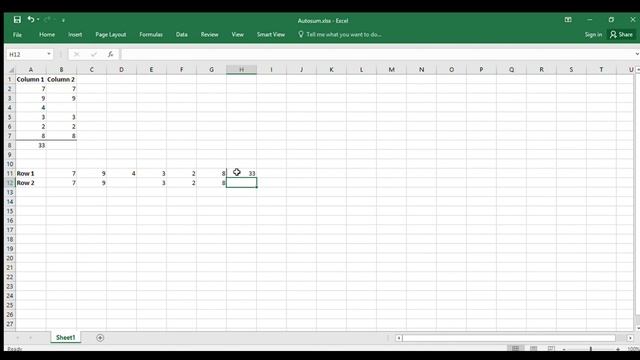Switch to the Insert ribbon tab
The width and height of the screenshot is (640, 360).
point(75,35)
